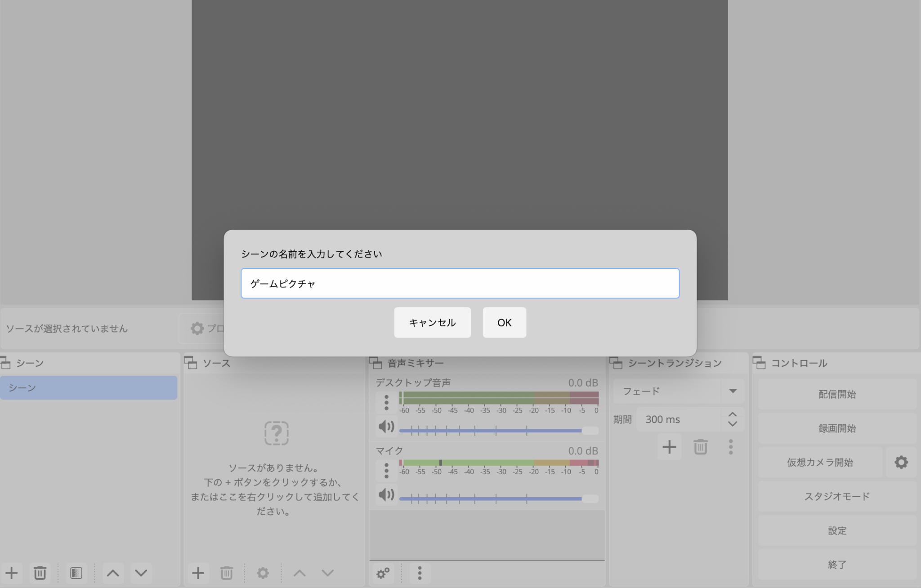Add a source with plus icon
The image size is (921, 588).
click(x=198, y=573)
